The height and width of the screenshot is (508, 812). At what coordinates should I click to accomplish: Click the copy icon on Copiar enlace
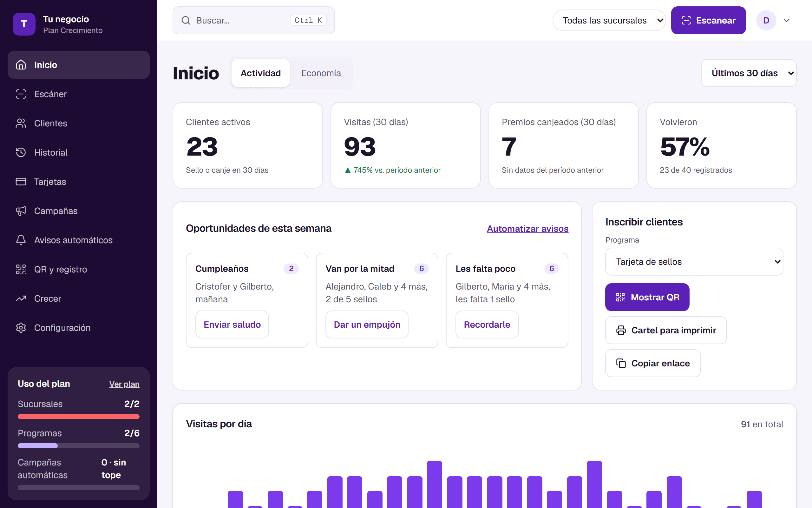[621, 363]
